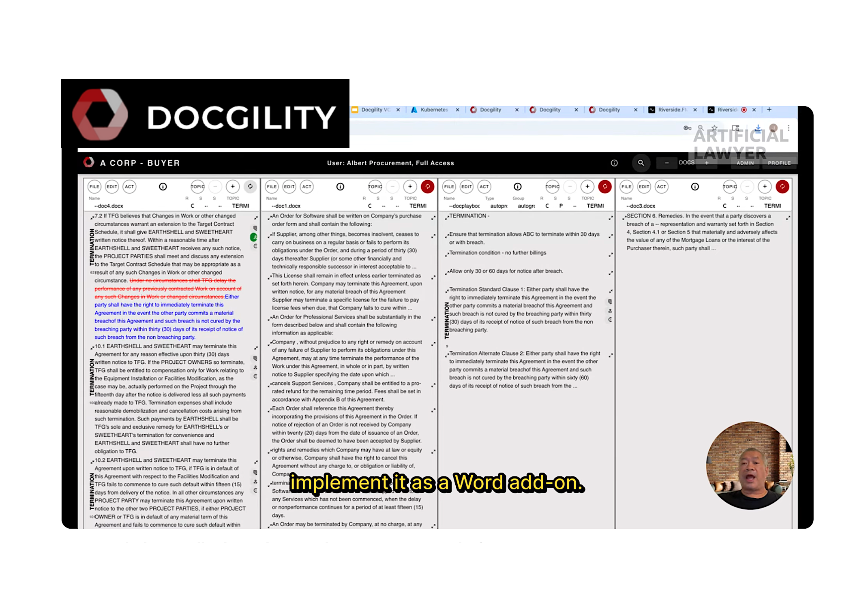Viewport: 868px width, 589px height.
Task: Click the plus button in docplaybook panel
Action: pos(587,186)
